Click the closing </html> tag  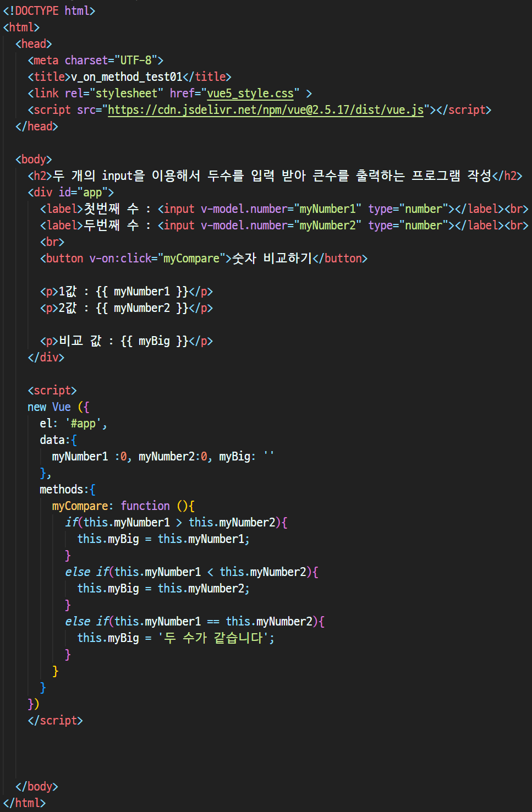pyautogui.click(x=24, y=803)
